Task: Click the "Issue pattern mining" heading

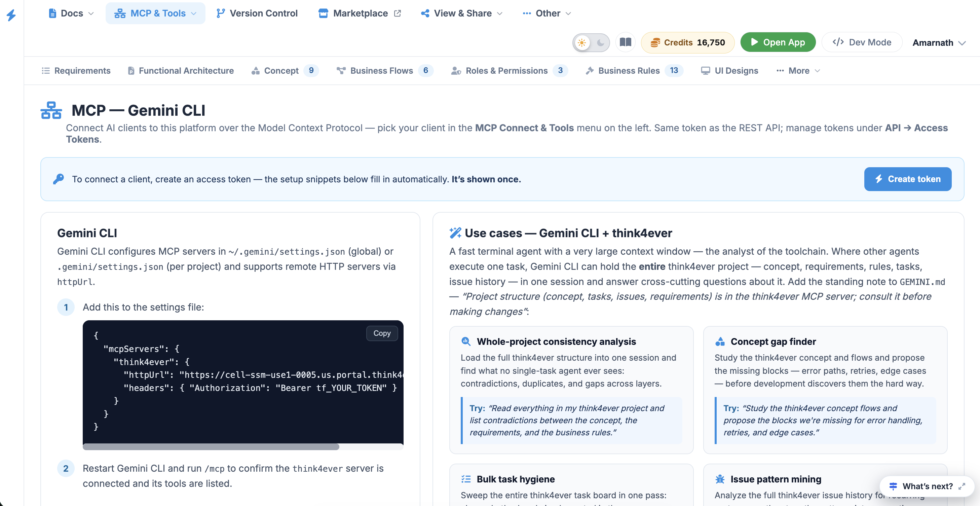Action: click(776, 479)
